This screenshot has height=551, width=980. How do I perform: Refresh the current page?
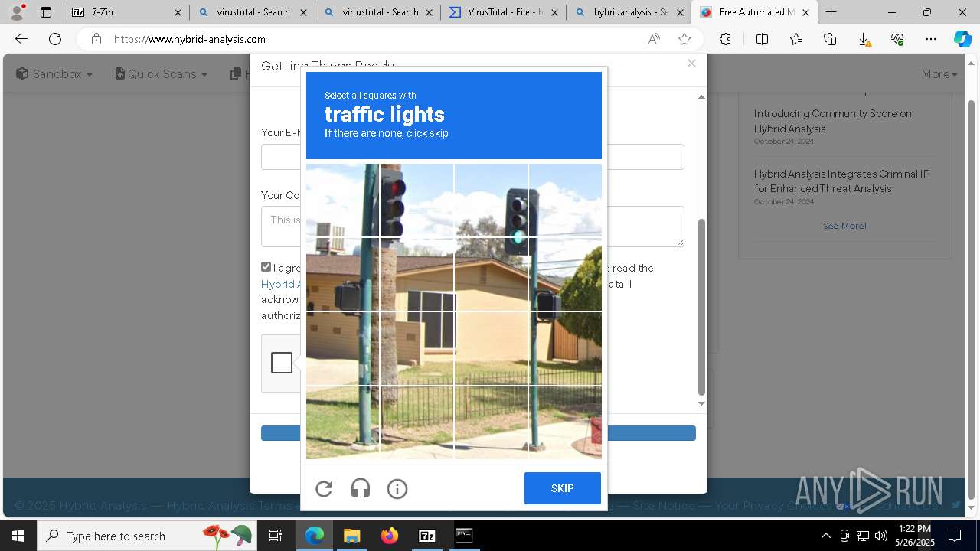55,39
